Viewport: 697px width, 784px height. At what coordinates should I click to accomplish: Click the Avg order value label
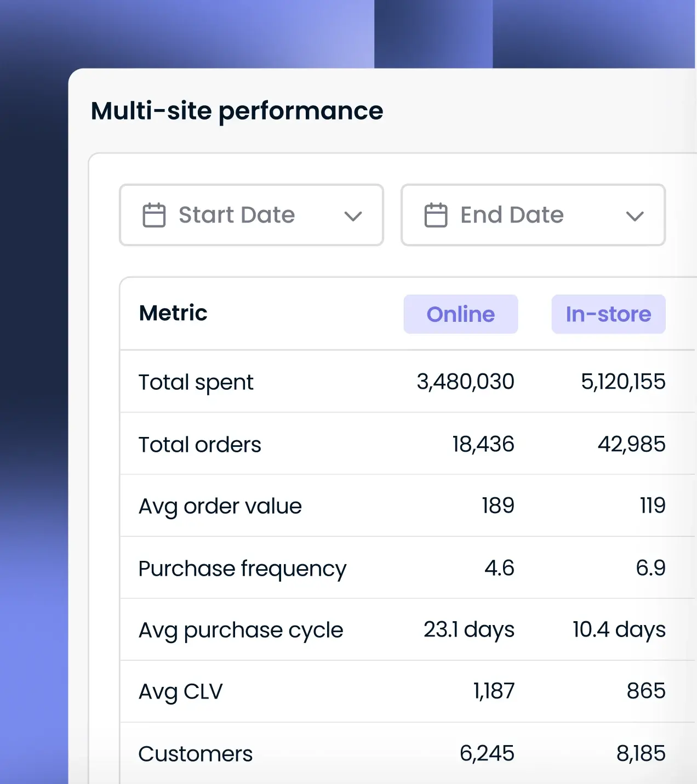[220, 506]
